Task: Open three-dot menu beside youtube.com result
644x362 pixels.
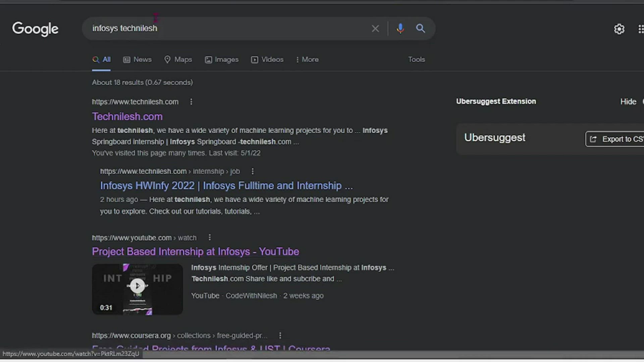Action: click(x=210, y=237)
